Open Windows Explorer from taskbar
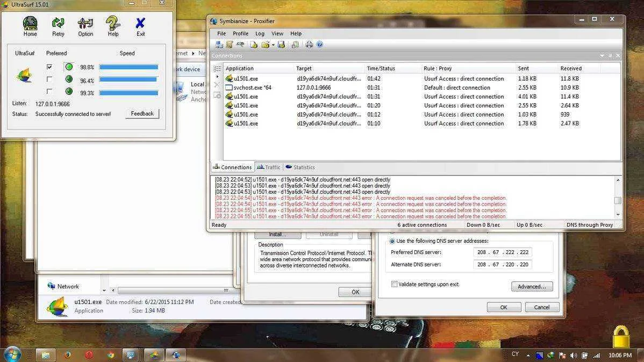The image size is (644, 362). [x=46, y=355]
